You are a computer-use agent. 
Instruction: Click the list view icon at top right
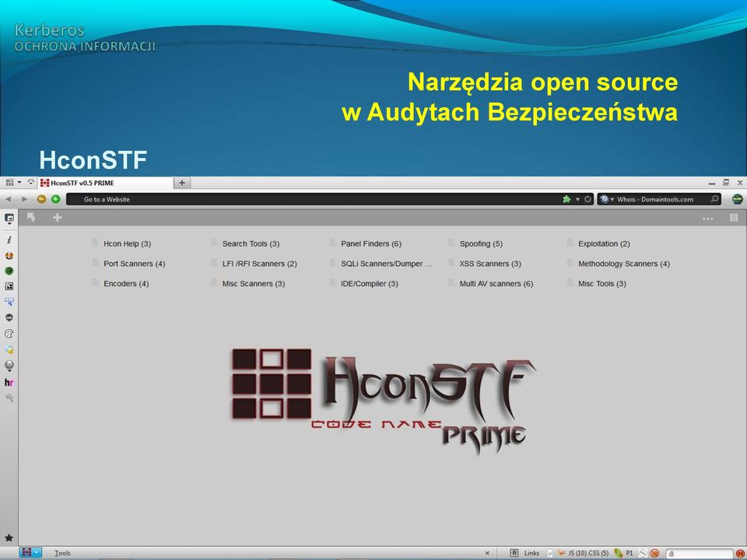click(x=734, y=218)
